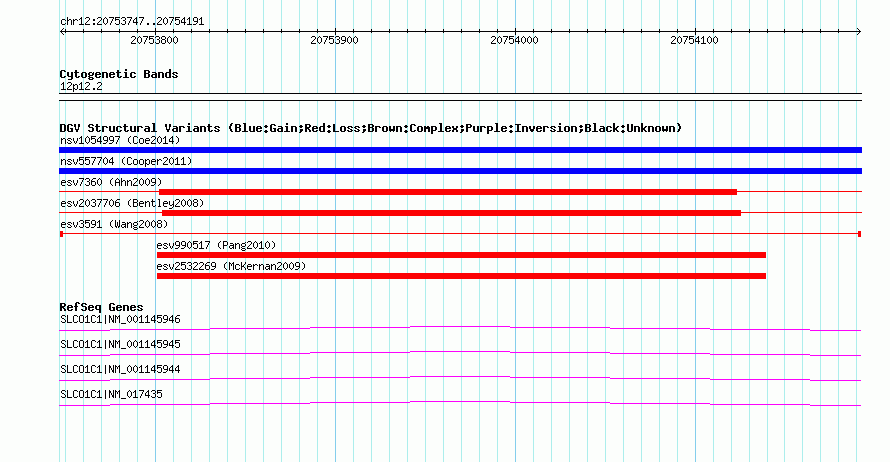
Task: Open gene label SLCO1C1|NM_017435
Action: pyautogui.click(x=111, y=394)
